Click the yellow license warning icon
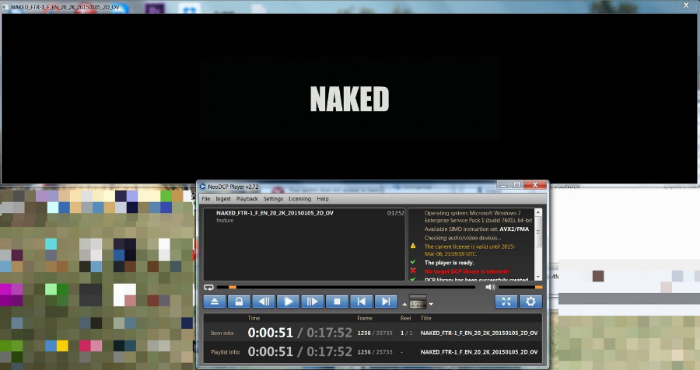The height and width of the screenshot is (370, 700). (413, 246)
